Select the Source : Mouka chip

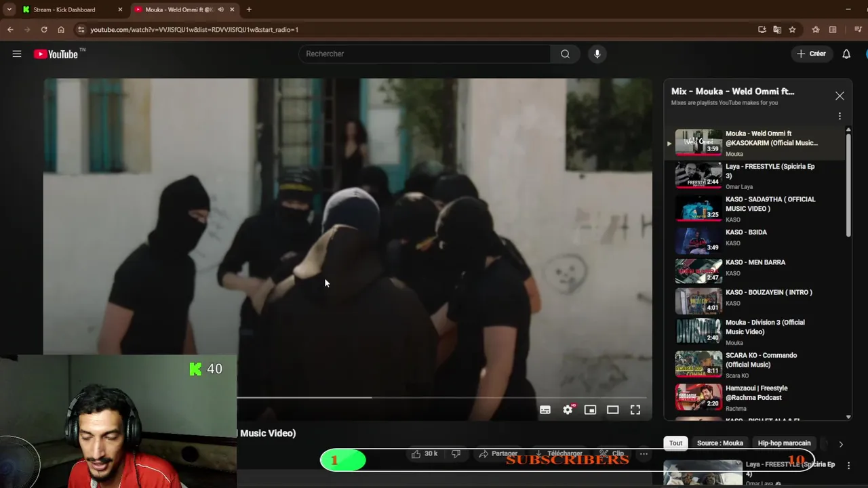point(720,443)
